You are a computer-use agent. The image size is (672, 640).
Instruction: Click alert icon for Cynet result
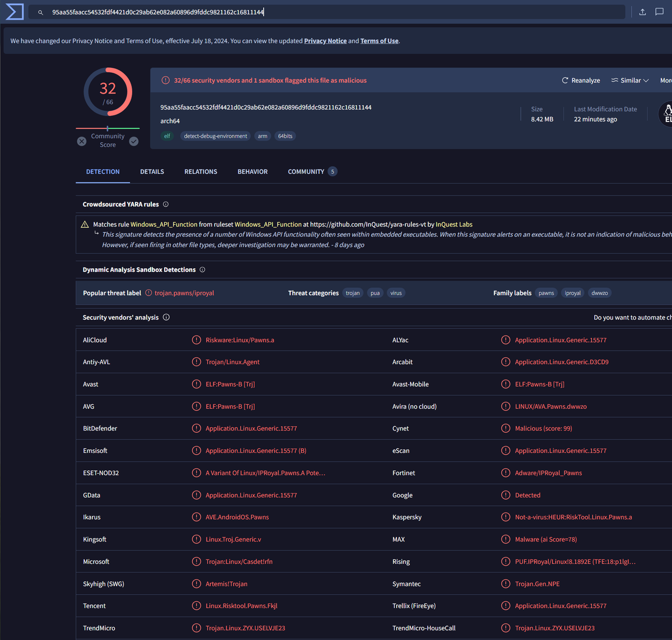click(506, 428)
